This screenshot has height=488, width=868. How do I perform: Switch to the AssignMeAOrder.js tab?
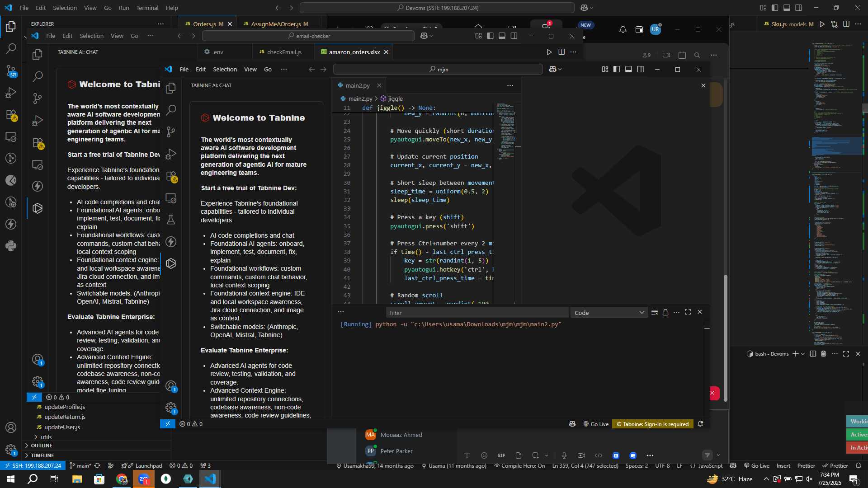pos(276,24)
